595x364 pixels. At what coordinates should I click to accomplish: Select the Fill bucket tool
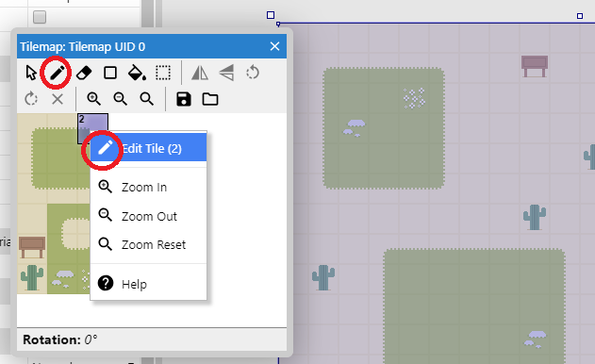click(136, 73)
